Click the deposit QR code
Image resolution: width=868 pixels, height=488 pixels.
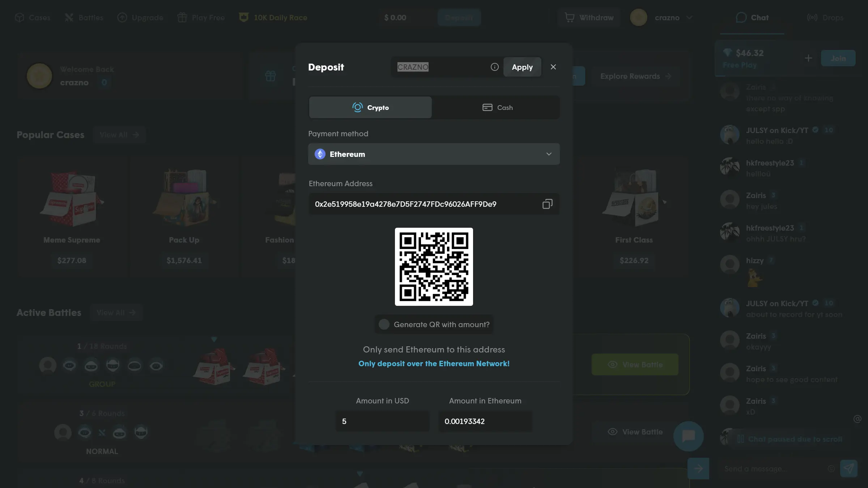[434, 267]
